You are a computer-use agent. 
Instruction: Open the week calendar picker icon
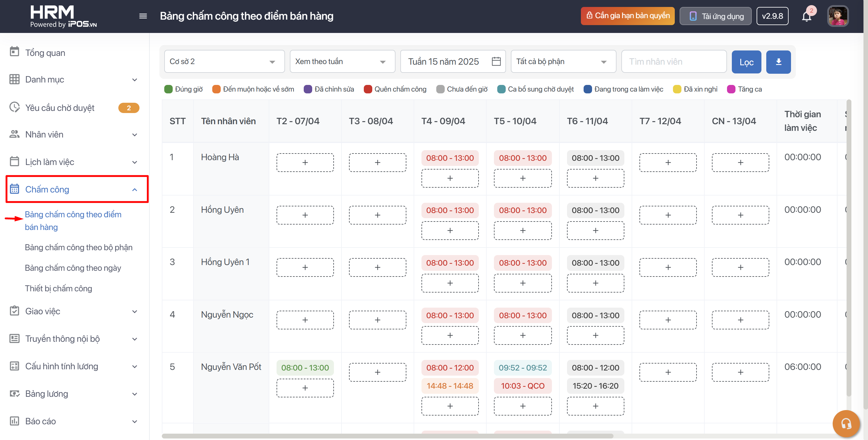(x=496, y=61)
